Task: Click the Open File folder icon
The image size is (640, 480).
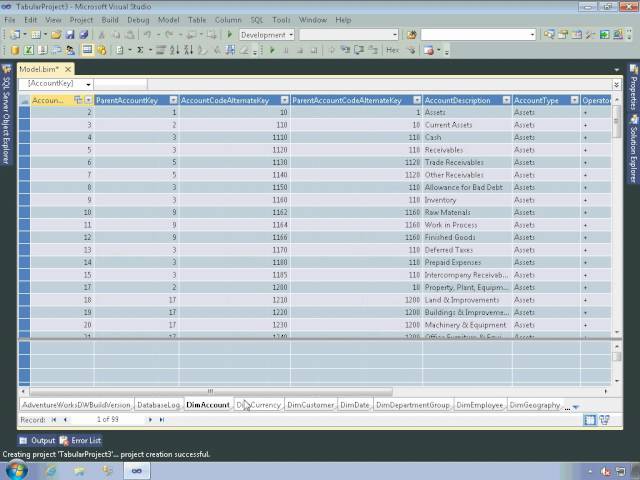Action: (56, 35)
